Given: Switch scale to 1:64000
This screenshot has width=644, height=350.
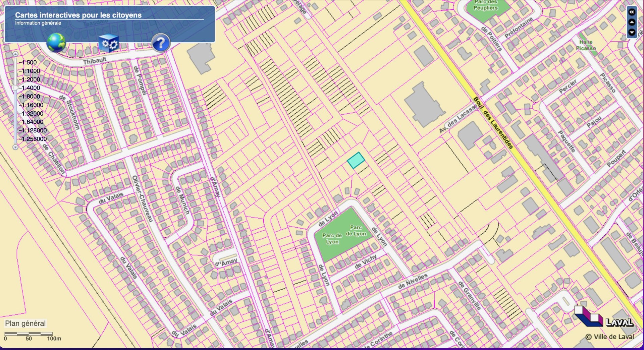Looking at the screenshot, I should pos(31,122).
